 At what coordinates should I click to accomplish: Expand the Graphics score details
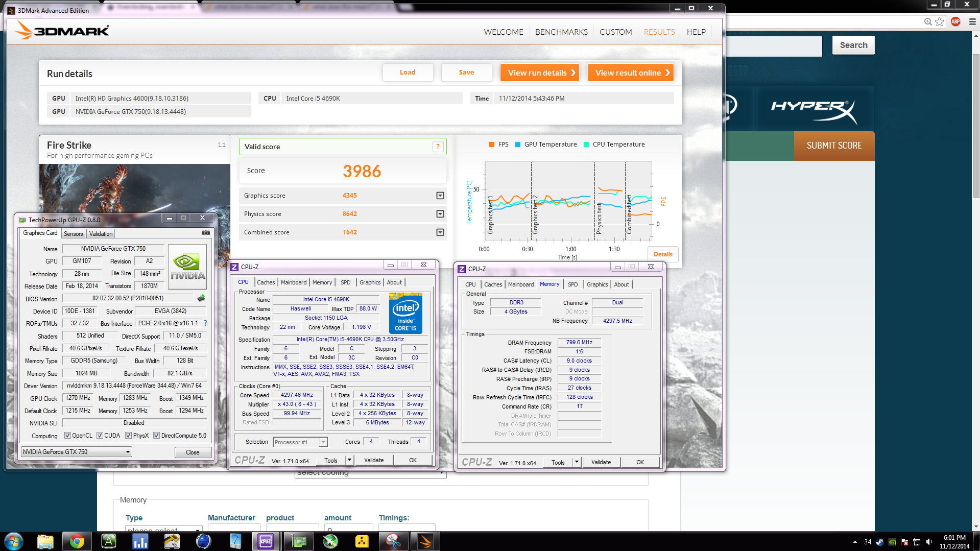tap(440, 196)
